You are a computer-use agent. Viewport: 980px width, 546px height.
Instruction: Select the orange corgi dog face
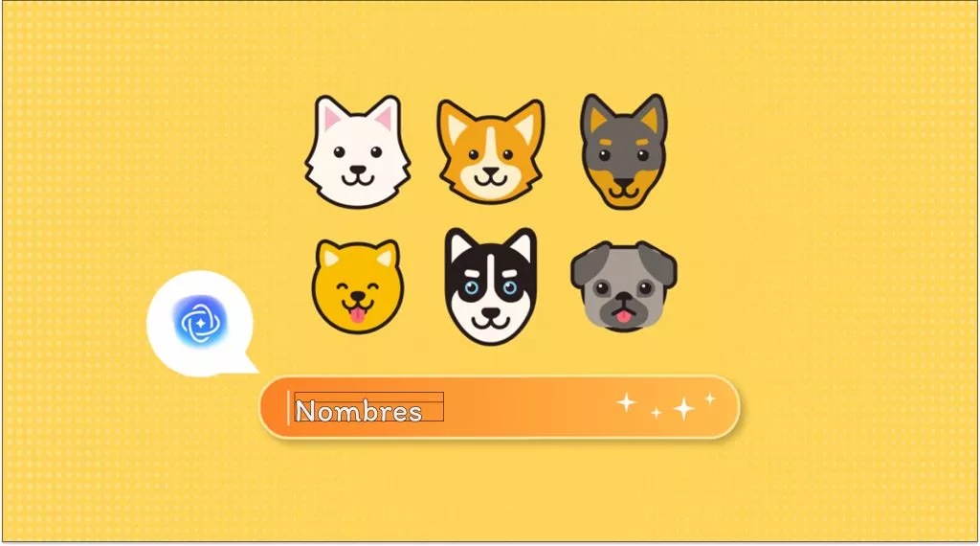click(x=491, y=151)
